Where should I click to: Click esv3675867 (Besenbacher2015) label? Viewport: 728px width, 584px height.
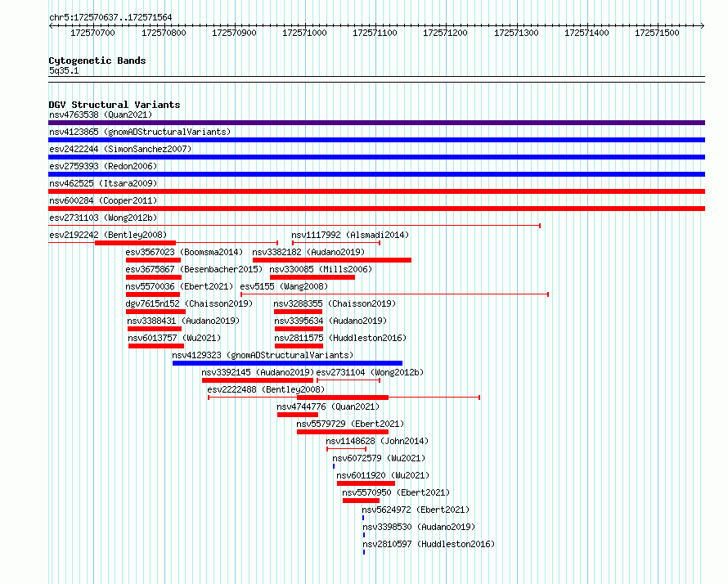click(x=194, y=269)
